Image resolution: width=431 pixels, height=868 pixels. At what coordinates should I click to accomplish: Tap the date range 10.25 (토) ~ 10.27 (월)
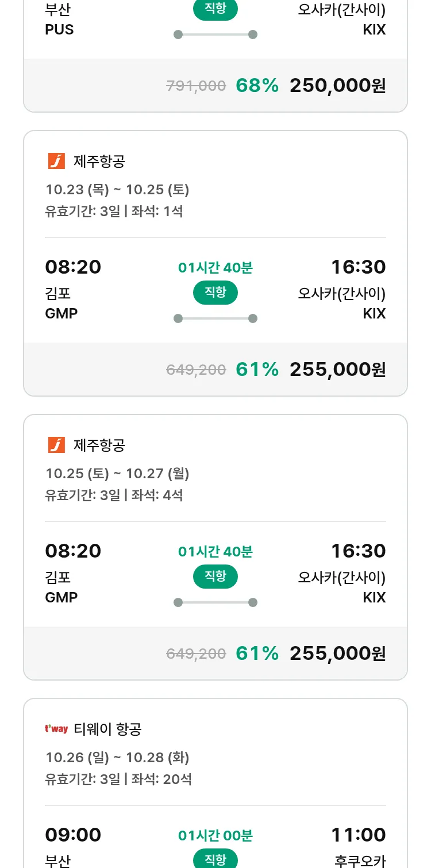(x=117, y=474)
